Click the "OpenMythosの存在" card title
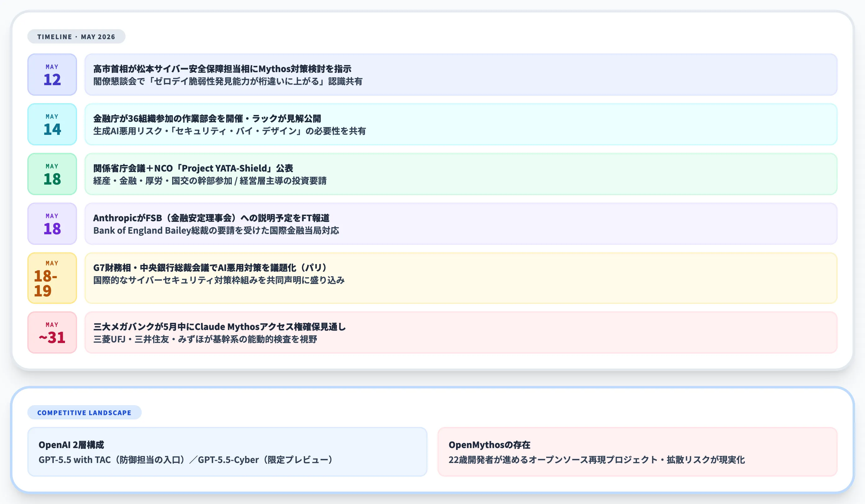Viewport: 865px width, 504px height. (489, 445)
